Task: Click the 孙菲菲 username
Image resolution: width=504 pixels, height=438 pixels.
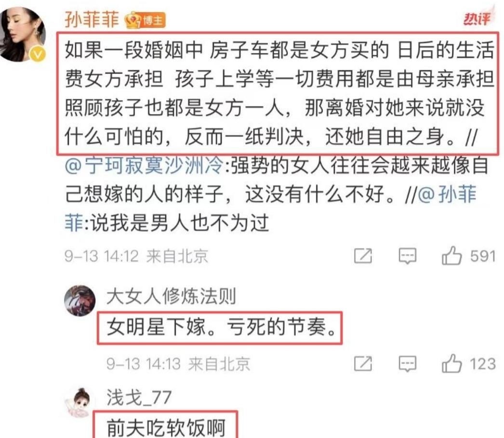Action: 92,20
